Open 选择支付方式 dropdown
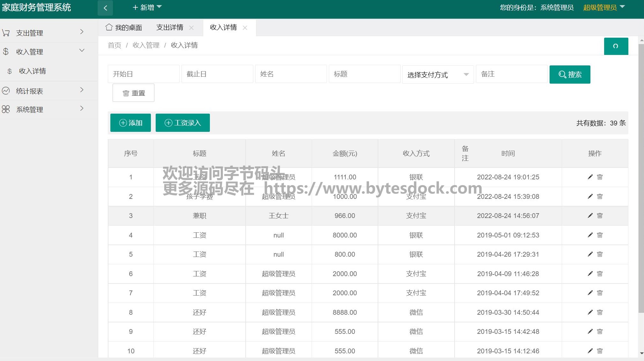644x361 pixels. (438, 75)
